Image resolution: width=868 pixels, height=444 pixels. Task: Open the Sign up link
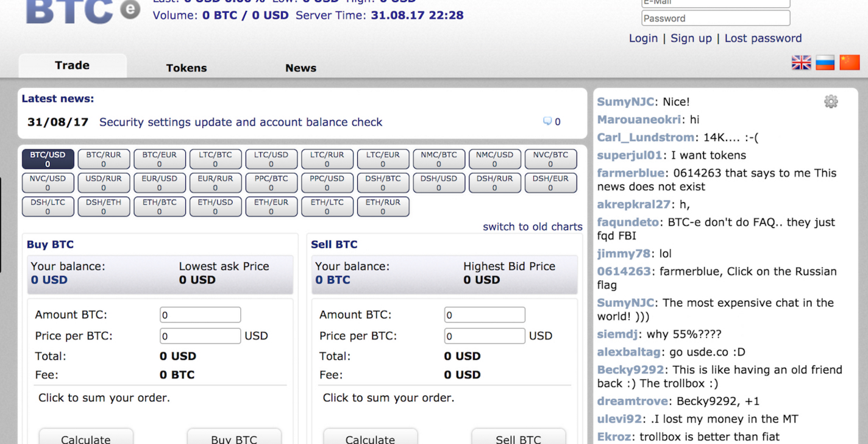pos(691,38)
